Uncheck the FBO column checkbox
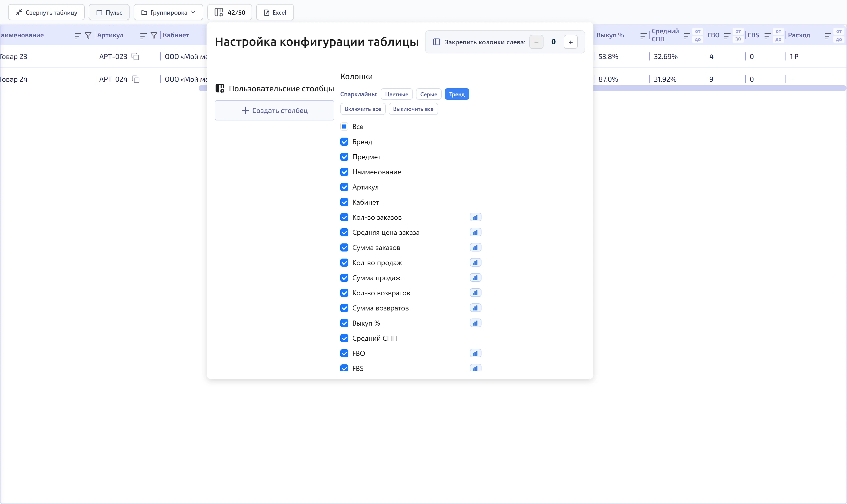 click(344, 353)
